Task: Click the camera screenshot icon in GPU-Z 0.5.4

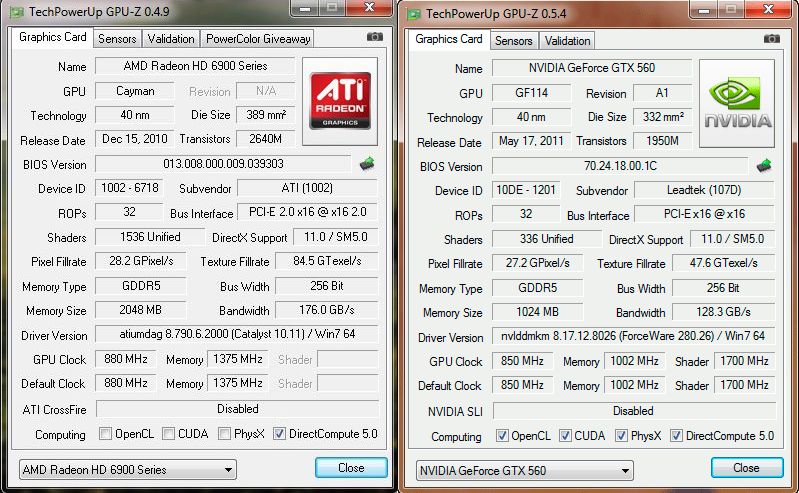Action: [x=771, y=39]
